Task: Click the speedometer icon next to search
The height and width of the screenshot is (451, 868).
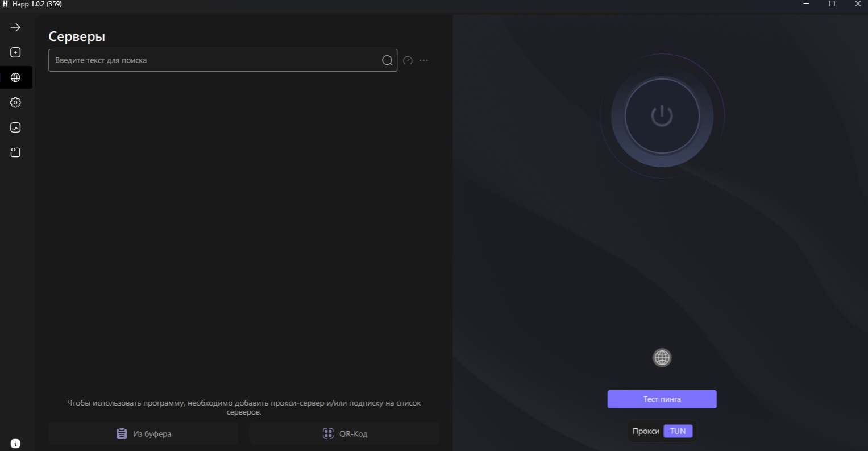Action: tap(408, 60)
